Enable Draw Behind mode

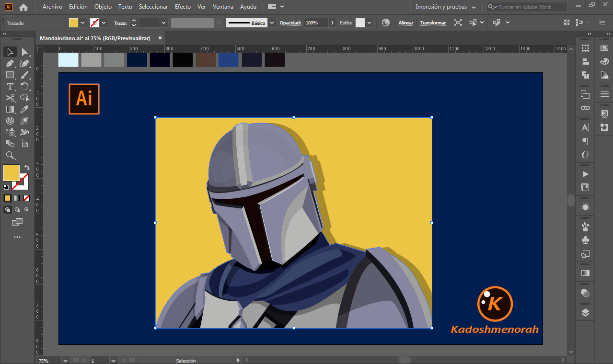(17, 210)
